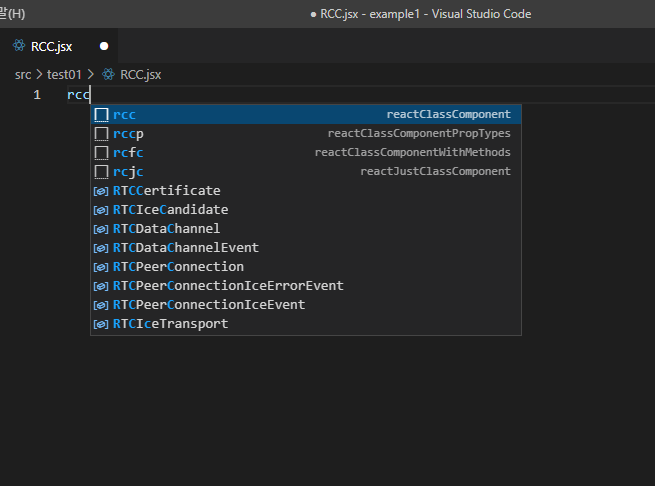Click line number 1 in gutter

pyautogui.click(x=37, y=95)
